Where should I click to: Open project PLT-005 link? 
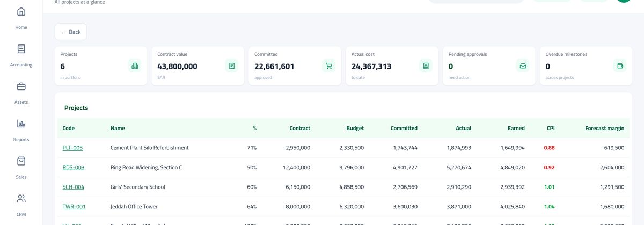72,148
